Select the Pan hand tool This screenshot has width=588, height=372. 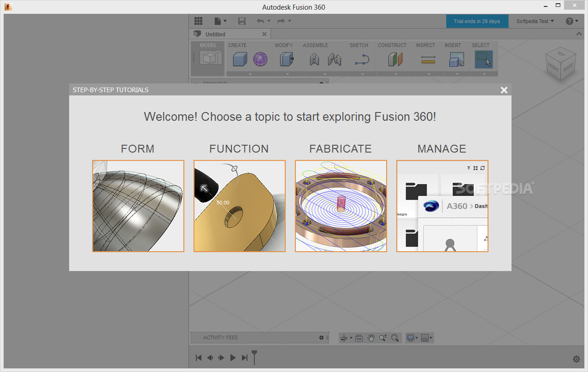click(x=371, y=338)
